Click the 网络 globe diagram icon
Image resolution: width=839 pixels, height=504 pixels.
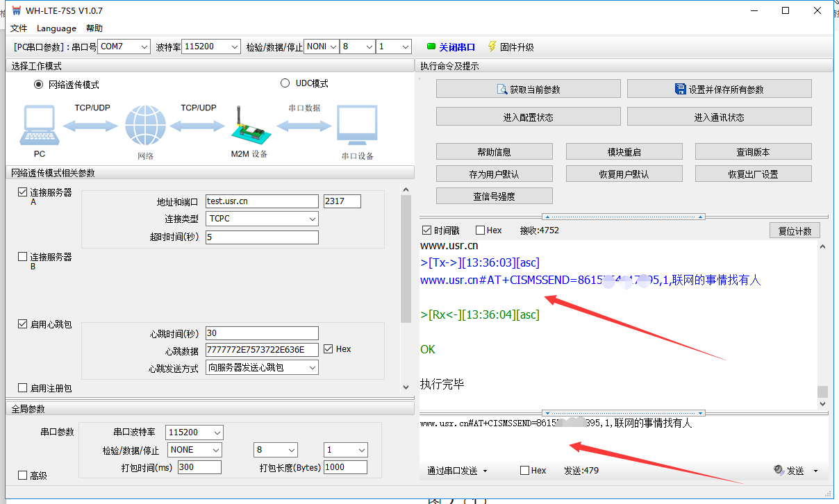click(145, 126)
